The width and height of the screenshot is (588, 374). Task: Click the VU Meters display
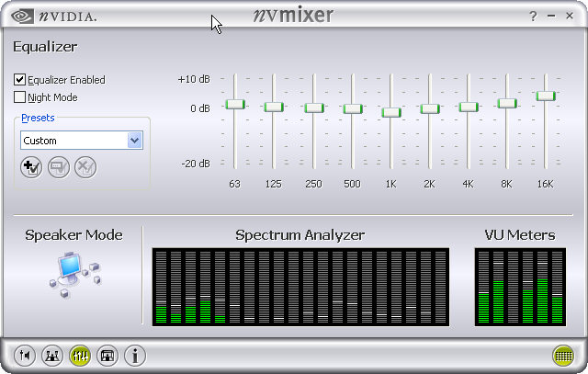[520, 287]
